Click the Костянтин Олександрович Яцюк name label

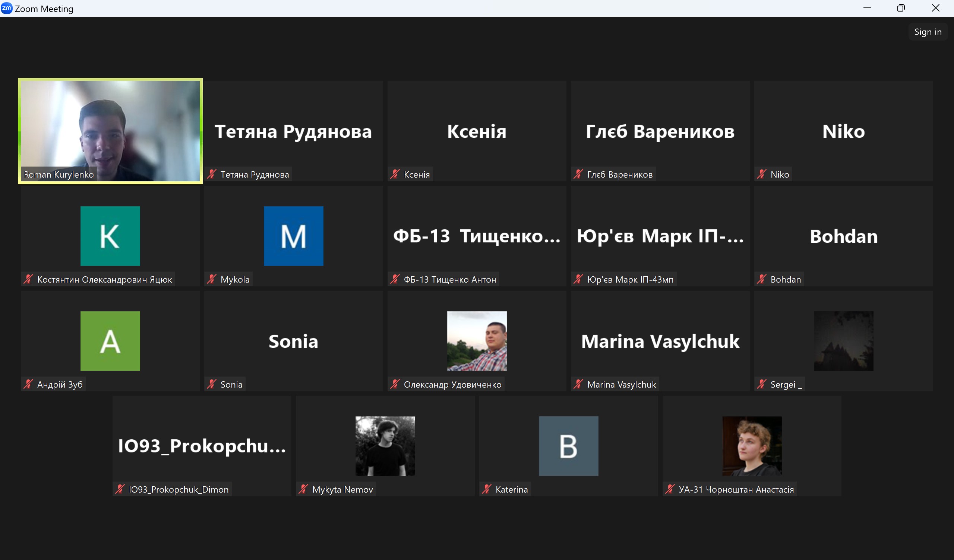(x=104, y=279)
